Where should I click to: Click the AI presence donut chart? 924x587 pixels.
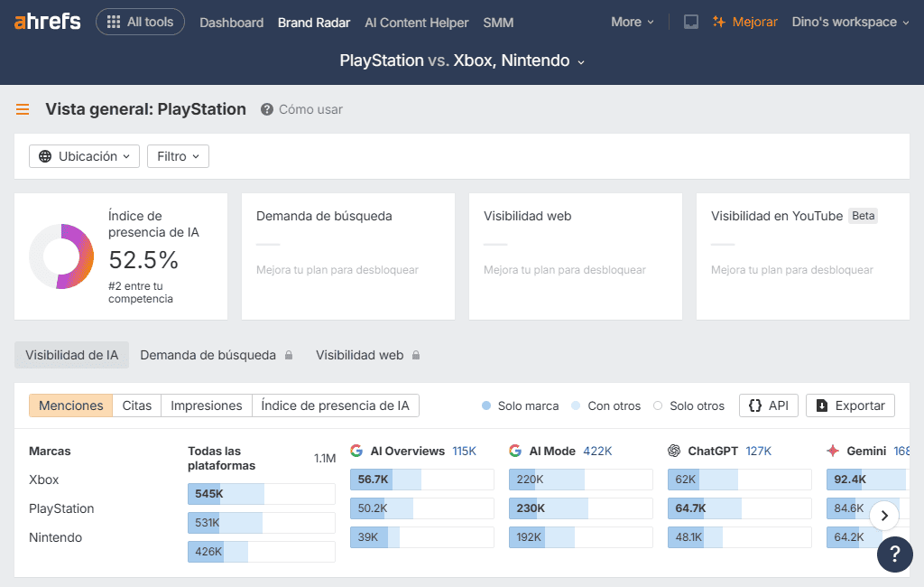click(60, 256)
